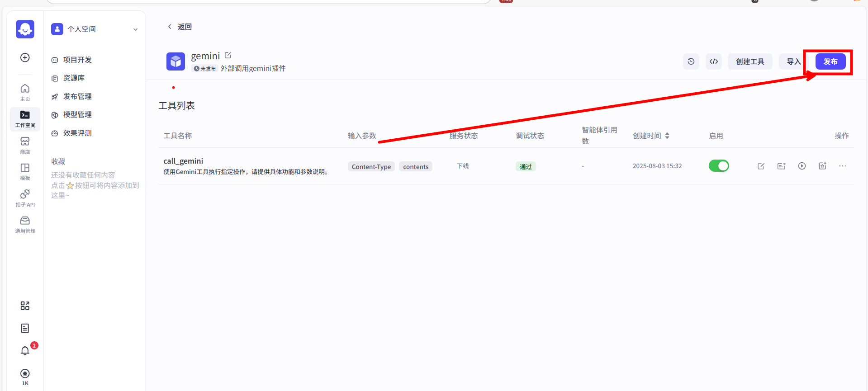
Task: Sort by 创建时间 column arrows
Action: 667,136
